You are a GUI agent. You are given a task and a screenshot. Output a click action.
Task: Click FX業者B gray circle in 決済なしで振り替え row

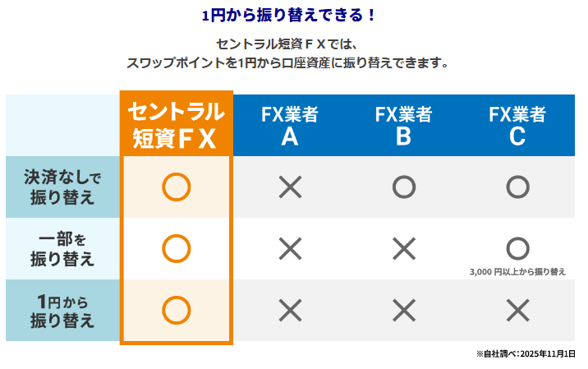(403, 187)
